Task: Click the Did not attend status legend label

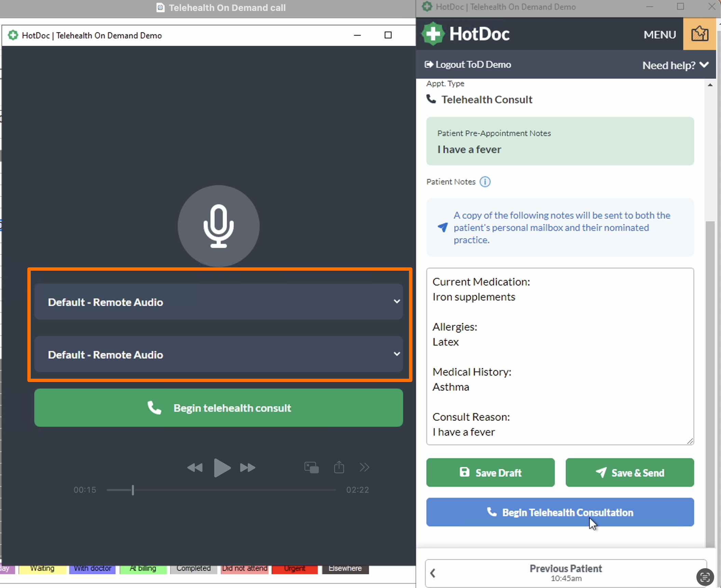Action: pos(244,569)
